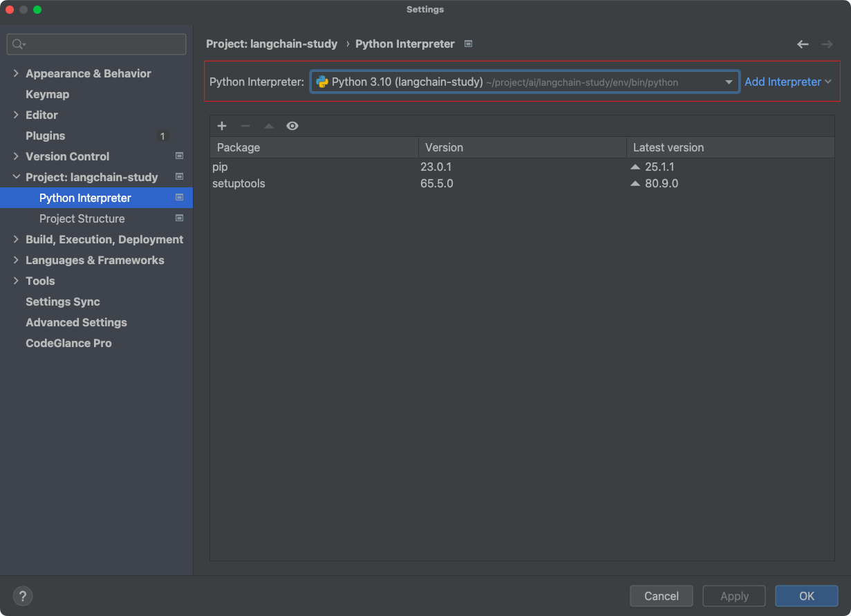Click the navigate back arrow icon
Screen dimensions: 851x616
click(802, 44)
